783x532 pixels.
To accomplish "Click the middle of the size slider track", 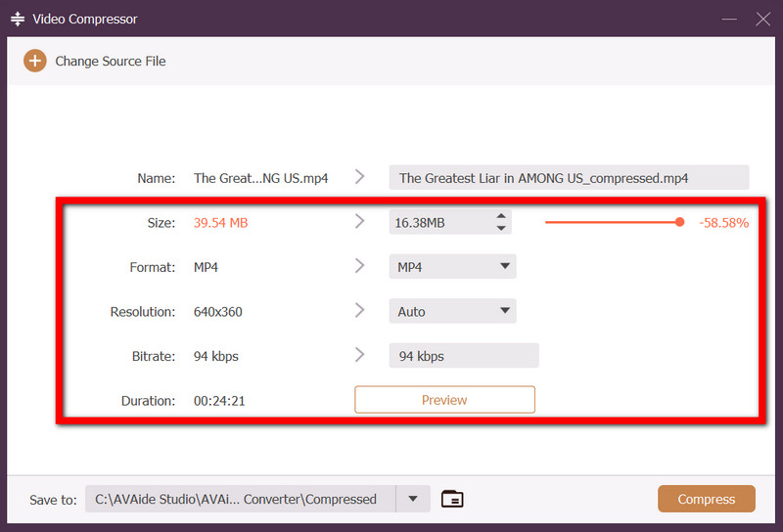I will coord(612,222).
